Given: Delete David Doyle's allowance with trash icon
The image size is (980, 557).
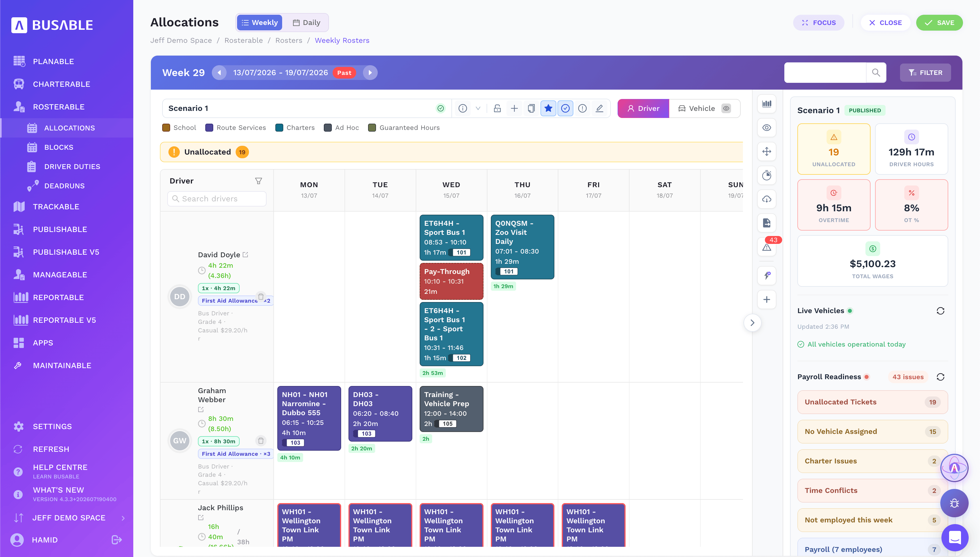Looking at the screenshot, I should pyautogui.click(x=261, y=296).
